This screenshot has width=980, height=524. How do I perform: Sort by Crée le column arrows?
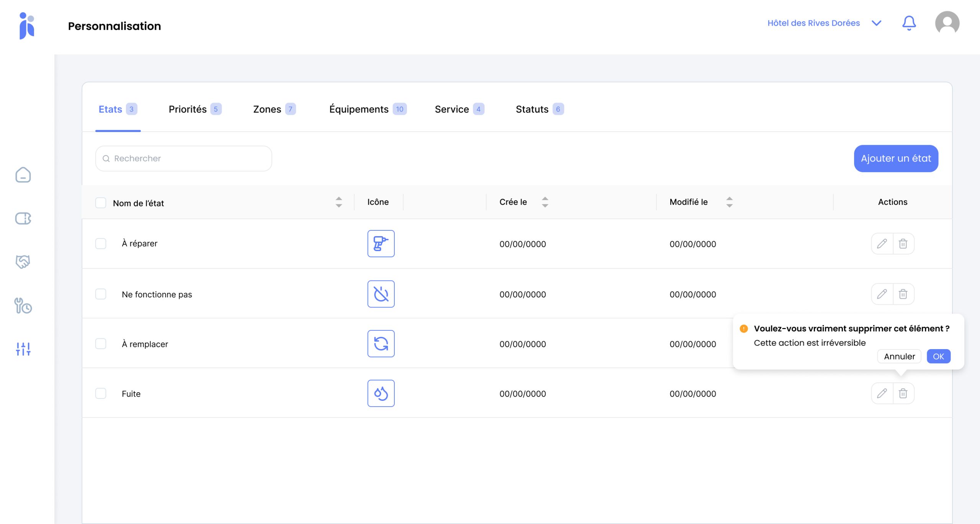pos(545,202)
